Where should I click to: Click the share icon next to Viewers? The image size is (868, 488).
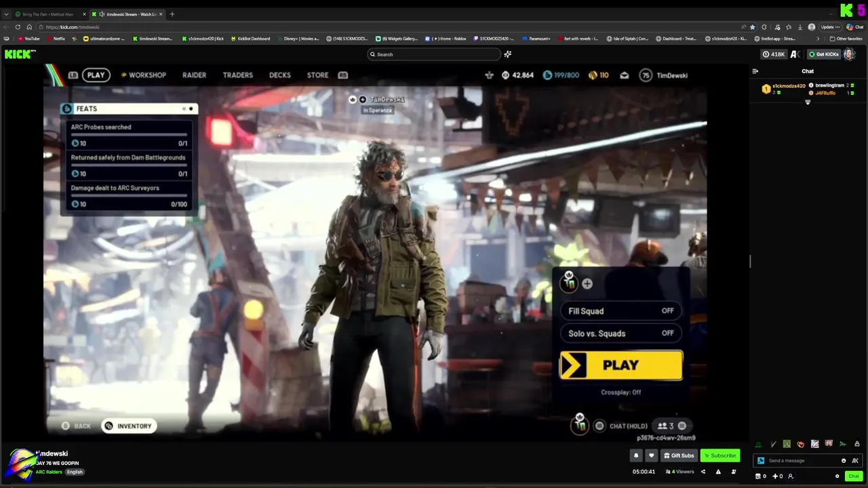point(703,472)
